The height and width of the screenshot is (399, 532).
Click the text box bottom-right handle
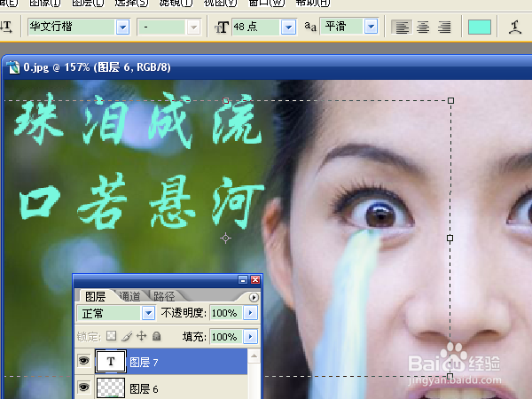pyautogui.click(x=450, y=376)
